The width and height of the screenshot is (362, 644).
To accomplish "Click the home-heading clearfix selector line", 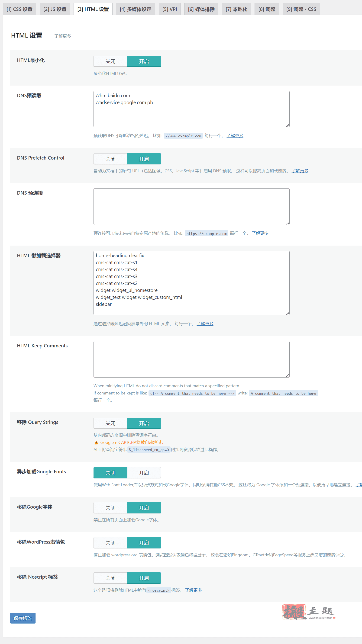I will (120, 256).
